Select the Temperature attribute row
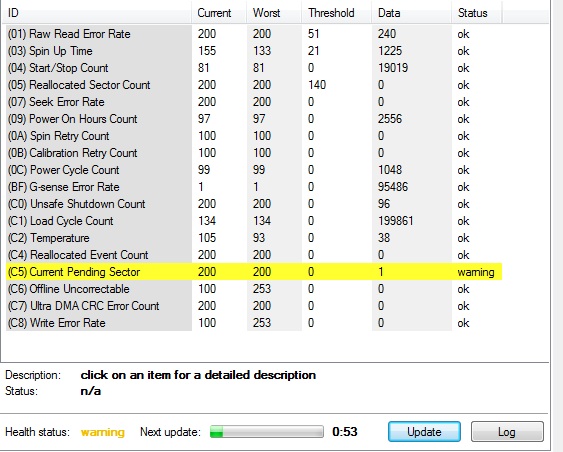Screen dimensions: 563x452 pos(254,238)
